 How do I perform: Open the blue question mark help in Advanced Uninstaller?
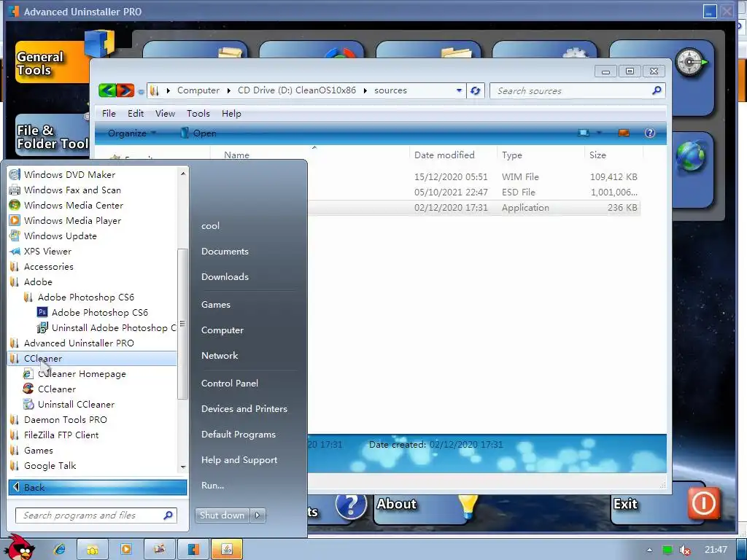pos(351,506)
